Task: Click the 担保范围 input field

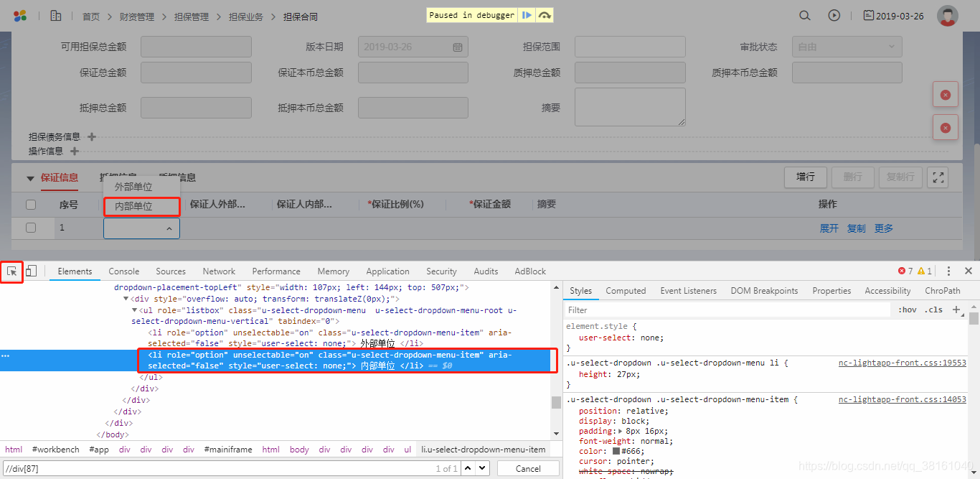Action: click(x=630, y=47)
